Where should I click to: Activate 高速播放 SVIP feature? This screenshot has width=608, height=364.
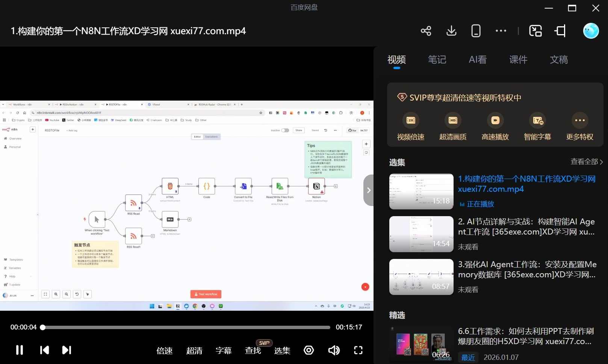pyautogui.click(x=495, y=126)
